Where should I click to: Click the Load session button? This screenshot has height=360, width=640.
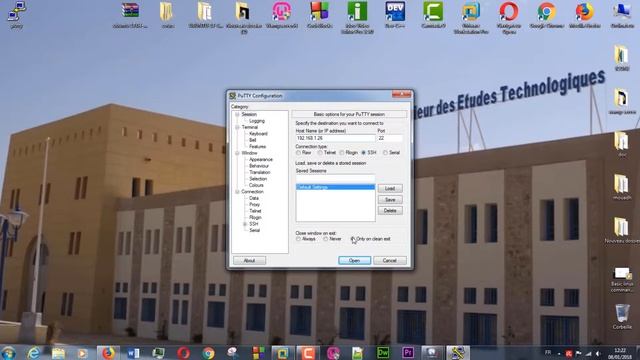pos(390,189)
